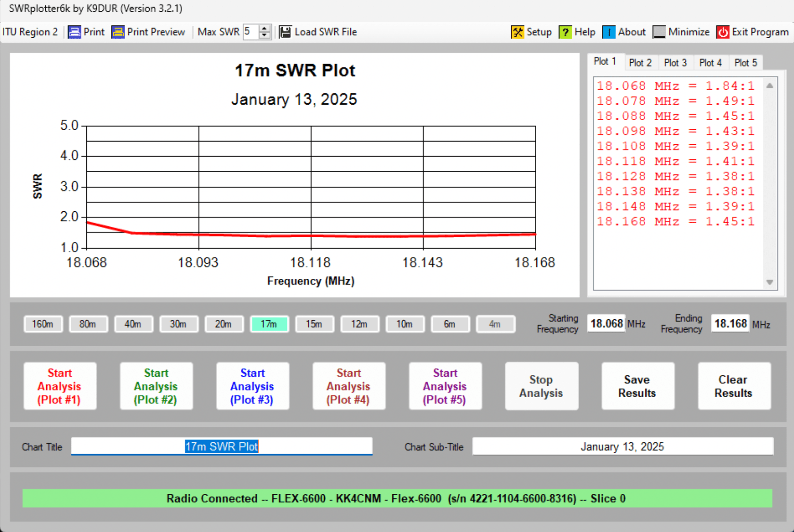Select ITU Region 2 in the toolbar
The height and width of the screenshot is (532, 794).
click(x=30, y=32)
